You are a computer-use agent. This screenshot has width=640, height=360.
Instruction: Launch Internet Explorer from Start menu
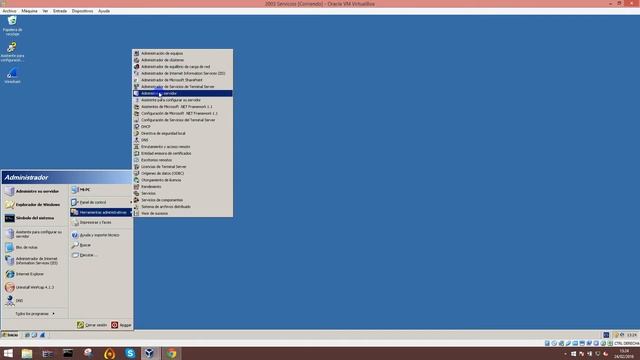(35, 274)
